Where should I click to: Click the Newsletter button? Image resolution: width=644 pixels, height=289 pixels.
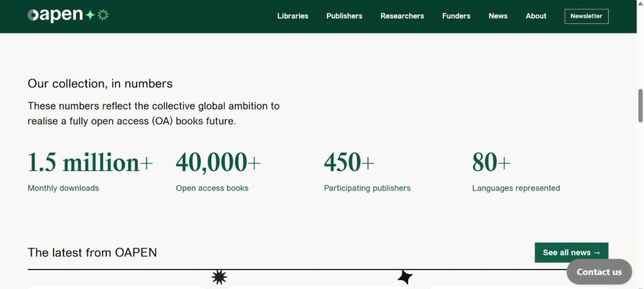586,16
